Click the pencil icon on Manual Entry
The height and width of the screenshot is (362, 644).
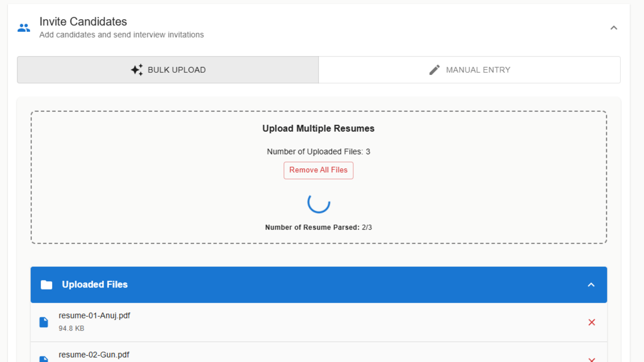click(x=434, y=70)
